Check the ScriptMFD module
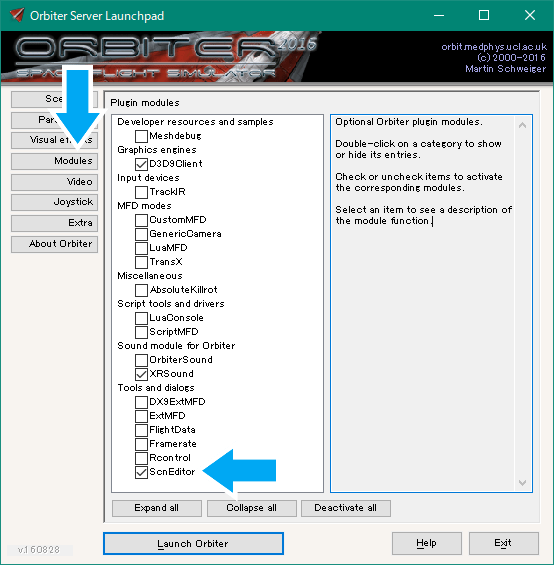 click(x=141, y=332)
